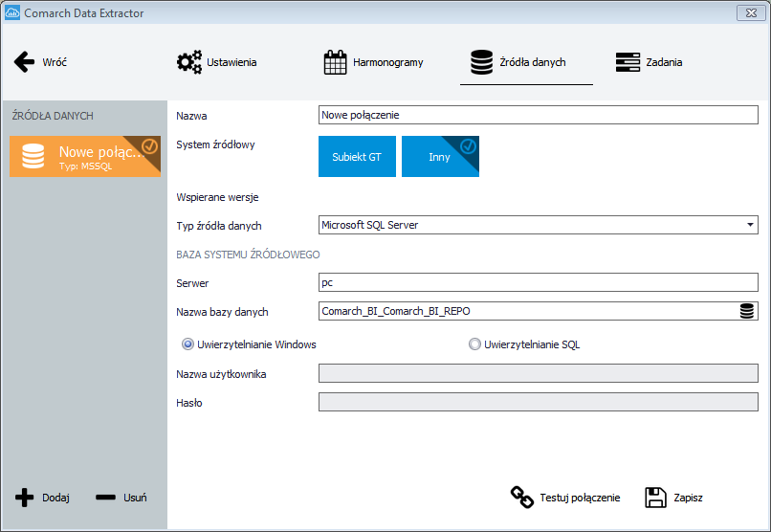
Task: Close the Comarch Data Extractor window
Action: 751,13
